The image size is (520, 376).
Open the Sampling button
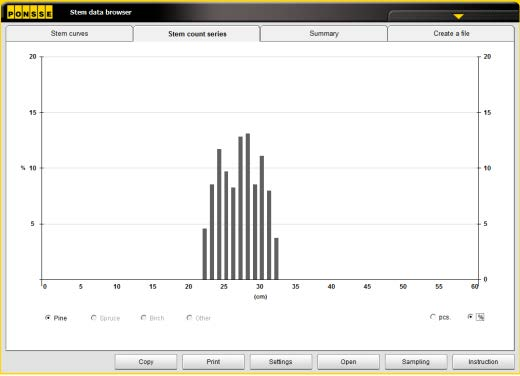(x=416, y=362)
